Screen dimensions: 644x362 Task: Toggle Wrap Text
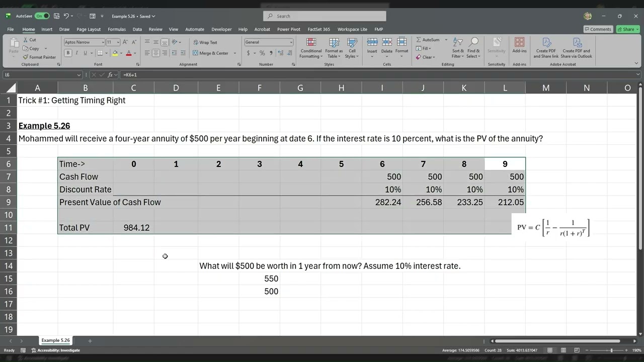point(205,42)
